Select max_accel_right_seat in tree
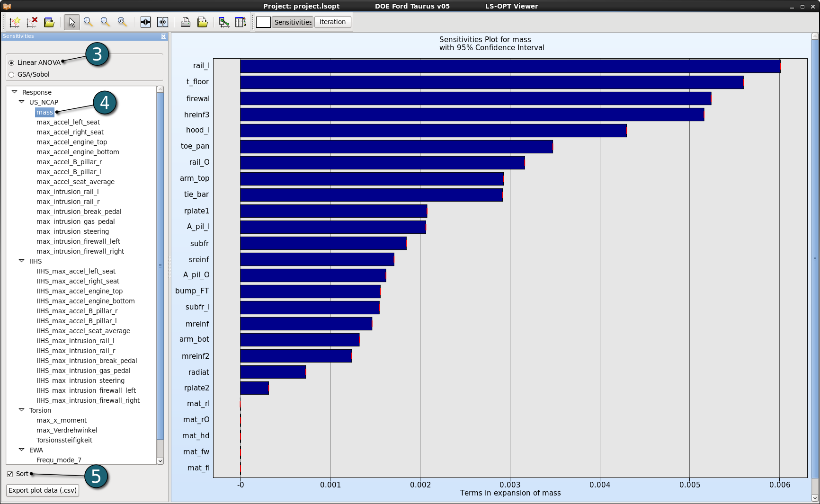This screenshot has height=504, width=820. tap(70, 132)
